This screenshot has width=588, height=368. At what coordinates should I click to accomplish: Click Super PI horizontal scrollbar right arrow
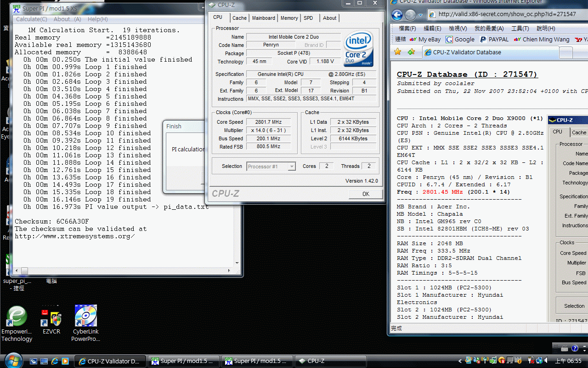pyautogui.click(x=230, y=271)
